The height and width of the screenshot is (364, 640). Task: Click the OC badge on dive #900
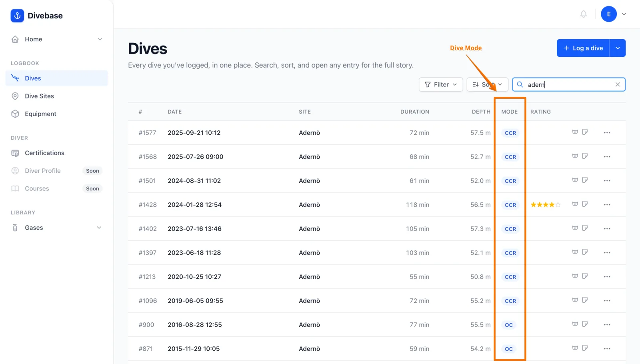point(509,325)
